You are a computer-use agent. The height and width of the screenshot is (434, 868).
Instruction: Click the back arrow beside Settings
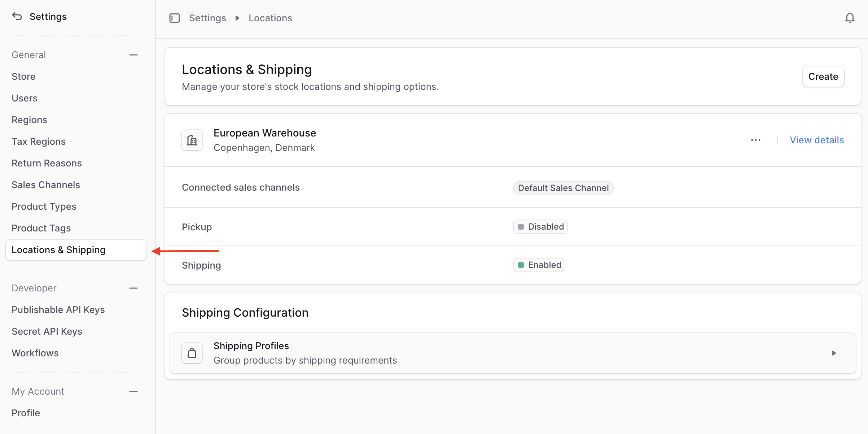(x=17, y=16)
